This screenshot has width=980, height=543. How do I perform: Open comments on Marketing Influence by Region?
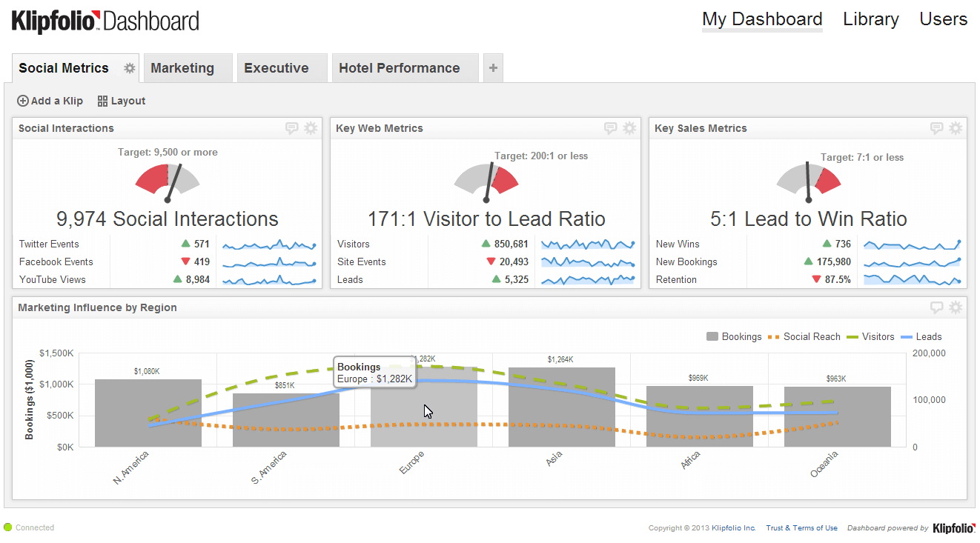click(936, 307)
